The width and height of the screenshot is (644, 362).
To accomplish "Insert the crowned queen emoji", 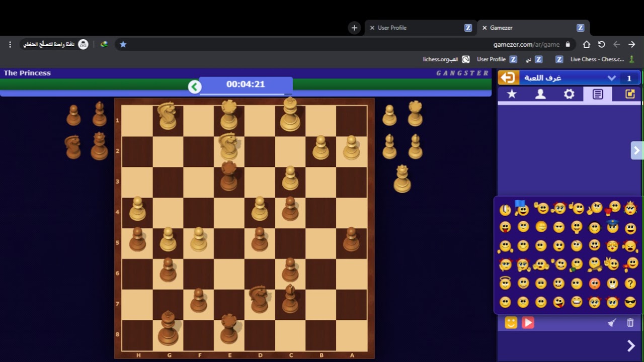I will tap(630, 208).
